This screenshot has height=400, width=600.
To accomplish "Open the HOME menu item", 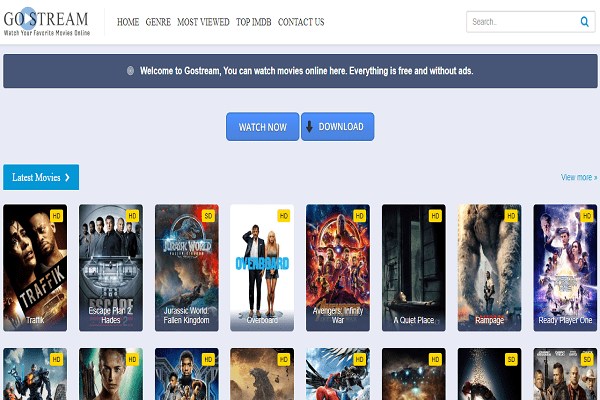I will (128, 22).
